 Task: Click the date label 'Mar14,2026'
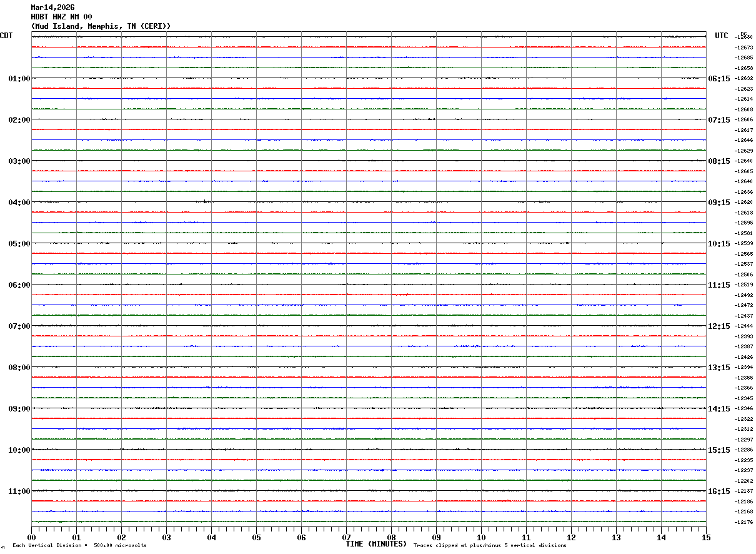(52, 8)
